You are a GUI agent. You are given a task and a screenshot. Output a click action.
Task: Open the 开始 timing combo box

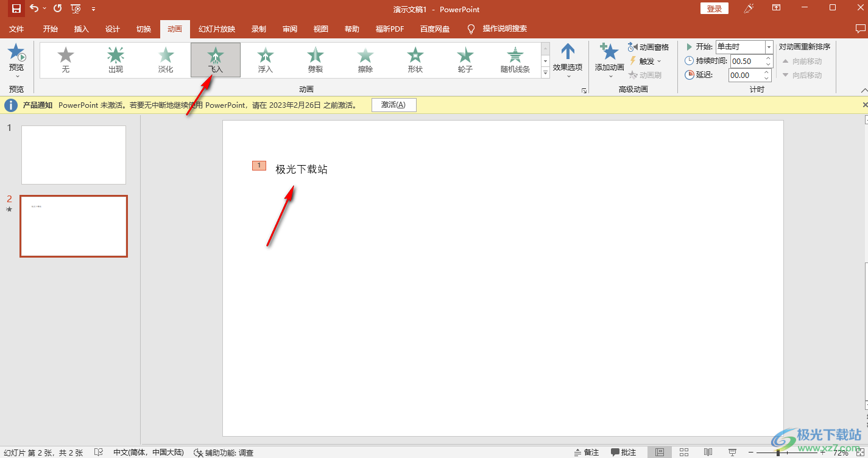tap(744, 47)
